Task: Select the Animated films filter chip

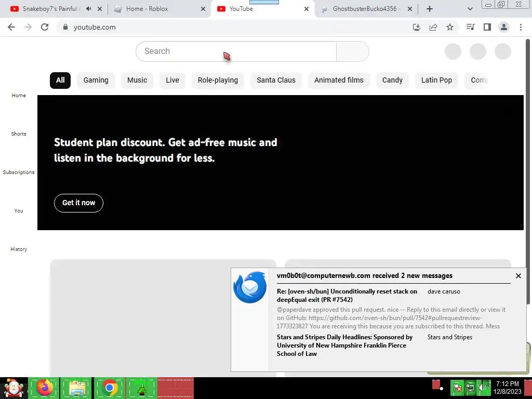Action: (x=339, y=81)
